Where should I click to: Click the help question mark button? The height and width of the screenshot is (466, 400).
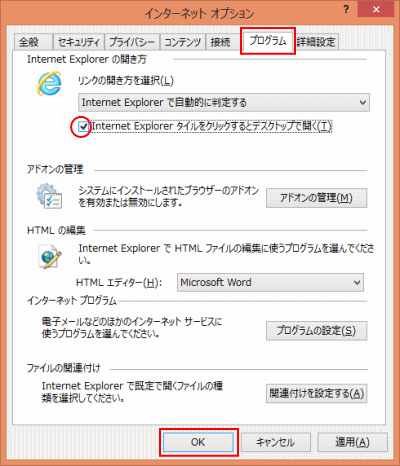(346, 9)
